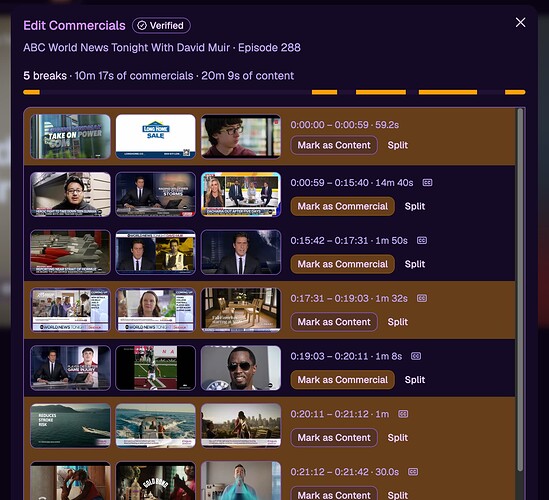Mark the 0:20:11 – 0:21:12 segment as Content
The height and width of the screenshot is (500, 549).
pyautogui.click(x=334, y=437)
